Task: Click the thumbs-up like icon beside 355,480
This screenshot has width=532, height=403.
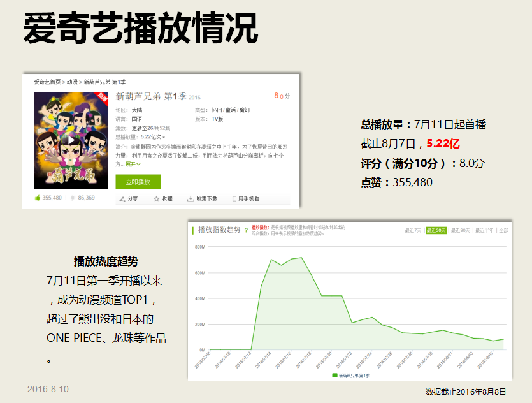Action: (38, 198)
